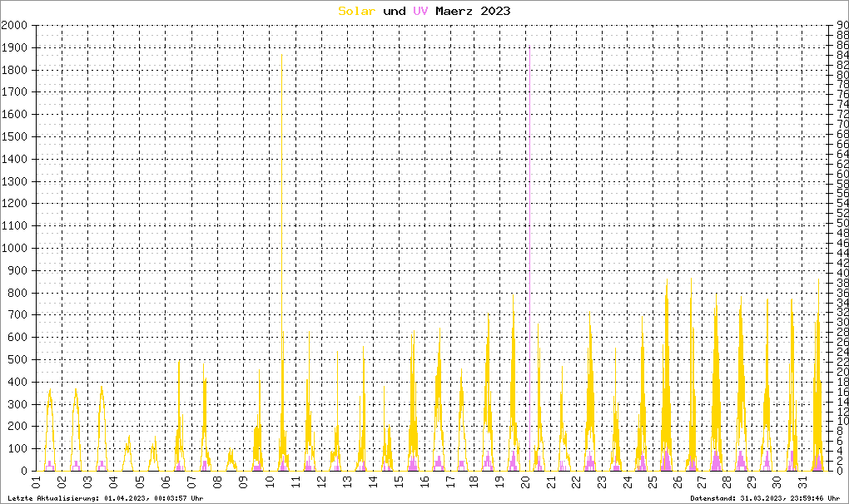Click the 70 label on right UV axis
Viewport: 849px width, 504px height.
tap(842, 125)
